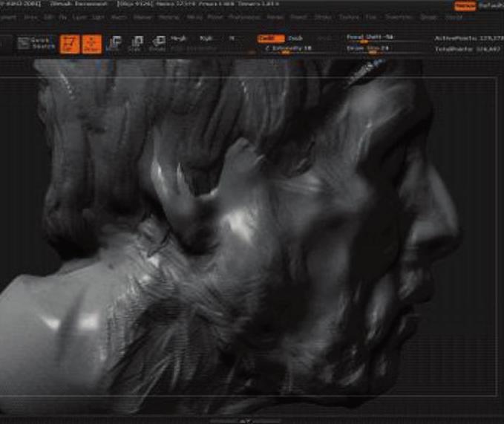The height and width of the screenshot is (424, 504).
Task: Enable Mrgb painting mode
Action: [x=179, y=37]
